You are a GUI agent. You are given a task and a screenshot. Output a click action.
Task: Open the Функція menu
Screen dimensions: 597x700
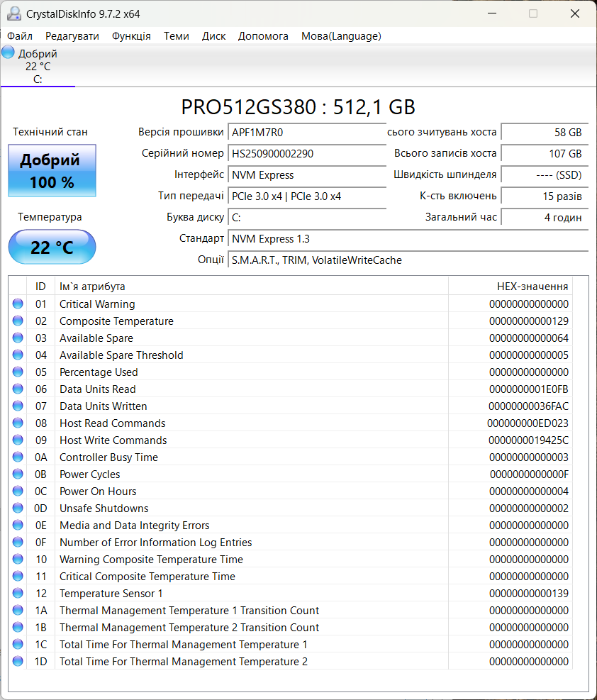[x=131, y=36]
